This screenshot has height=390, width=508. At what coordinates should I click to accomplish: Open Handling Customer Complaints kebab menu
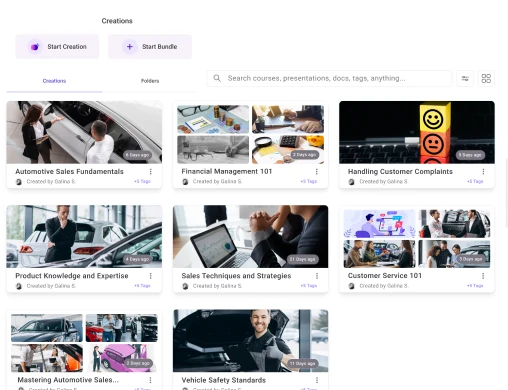(483, 171)
